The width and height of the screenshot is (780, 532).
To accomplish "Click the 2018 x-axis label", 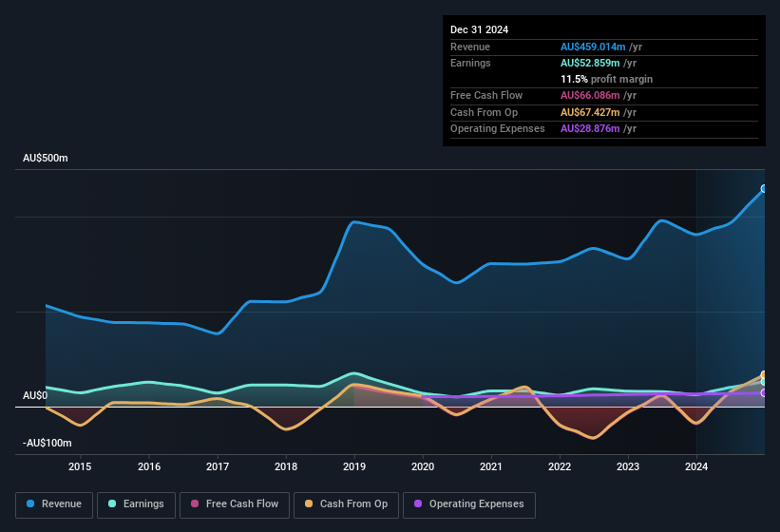I will click(286, 466).
